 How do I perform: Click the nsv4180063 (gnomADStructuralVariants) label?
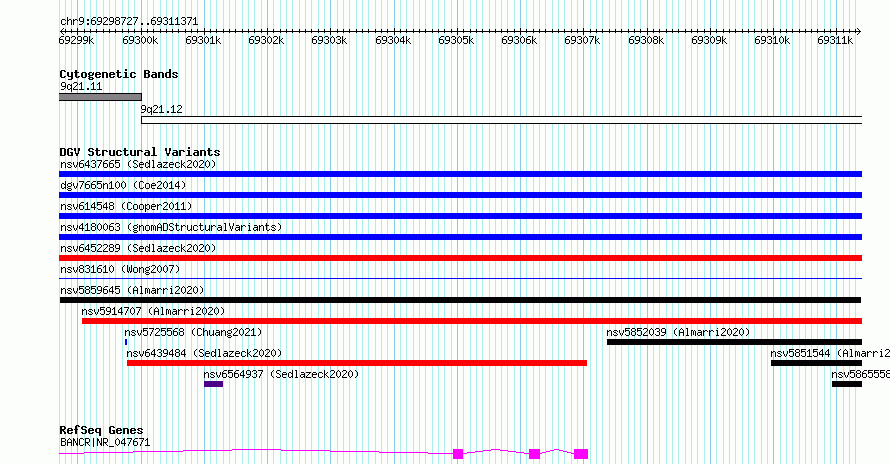click(171, 227)
